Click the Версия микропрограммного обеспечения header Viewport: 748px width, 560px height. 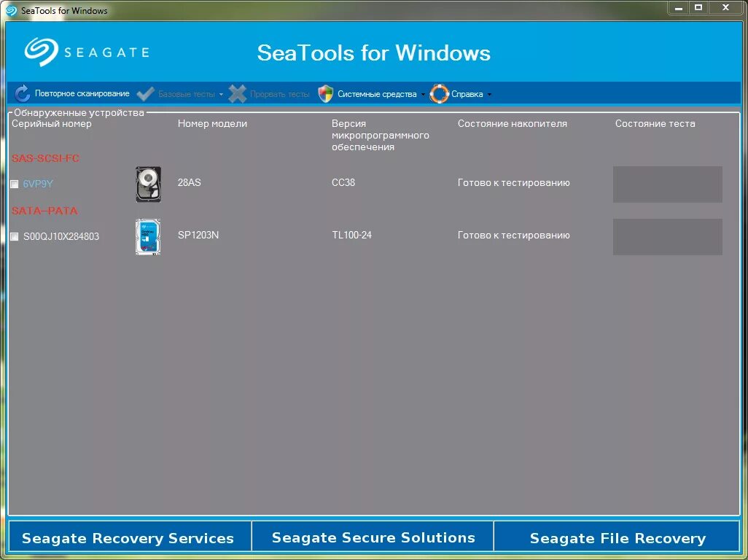[x=381, y=135]
